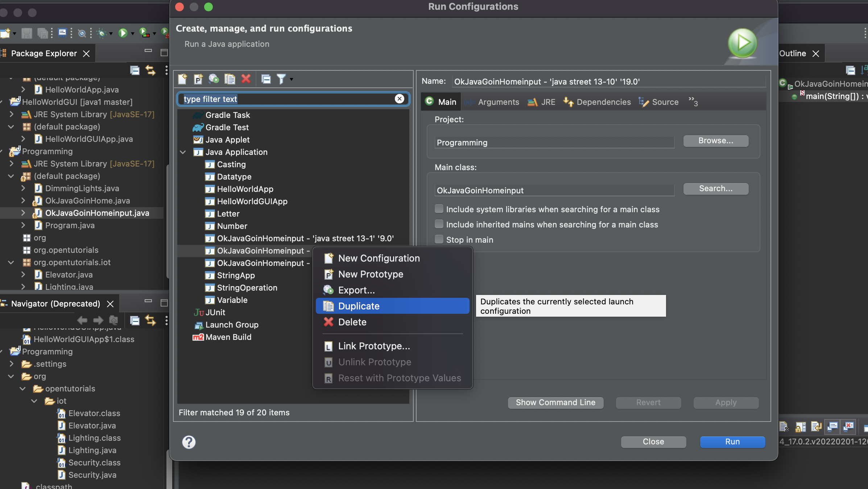The width and height of the screenshot is (868, 489).
Task: Enable Include system libraries when searching checkbox
Action: (439, 209)
